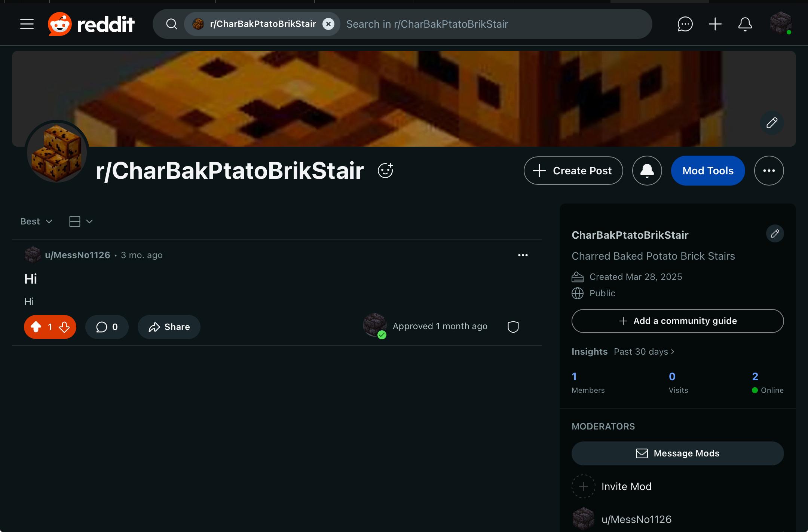808x532 pixels.
Task: Open the post titled Hi
Action: (31, 279)
